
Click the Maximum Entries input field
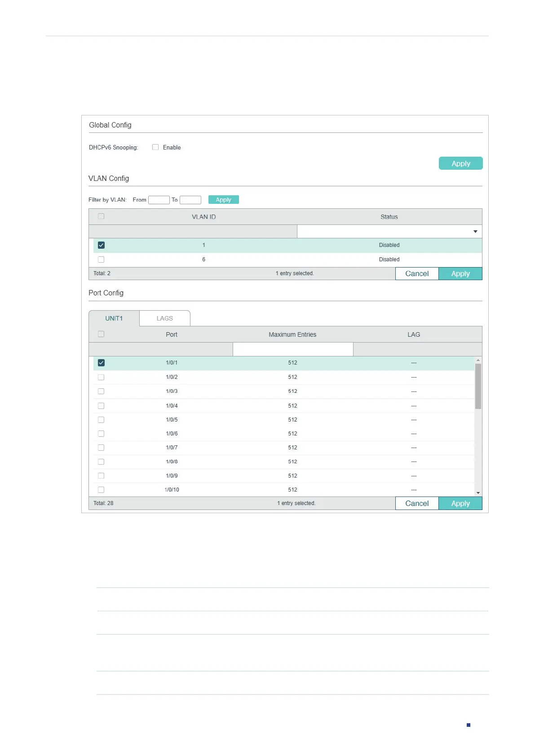(293, 349)
